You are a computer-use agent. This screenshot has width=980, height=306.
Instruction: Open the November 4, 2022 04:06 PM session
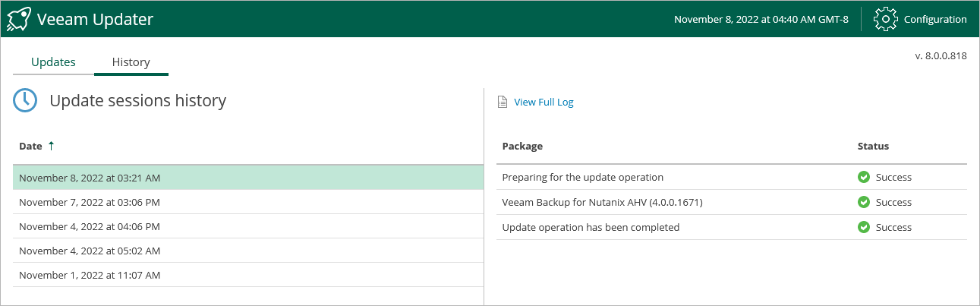90,227
